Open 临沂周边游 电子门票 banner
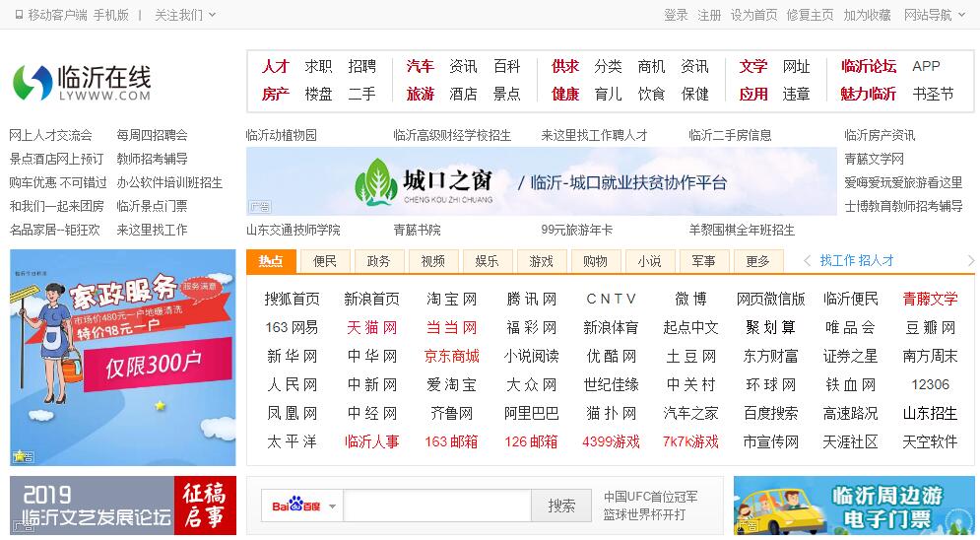Screen dimensions: 980x540 [854, 505]
